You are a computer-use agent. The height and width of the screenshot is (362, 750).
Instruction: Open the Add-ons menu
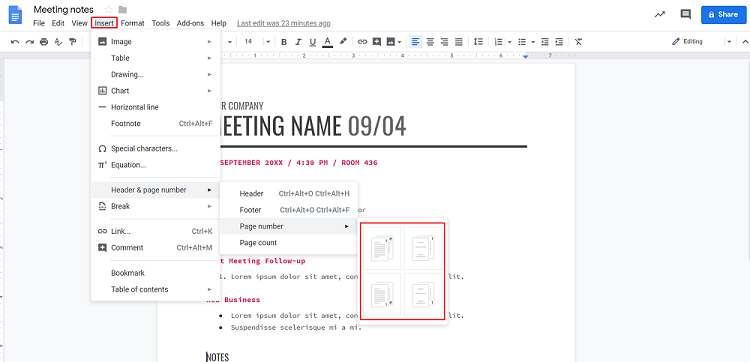pyautogui.click(x=190, y=23)
